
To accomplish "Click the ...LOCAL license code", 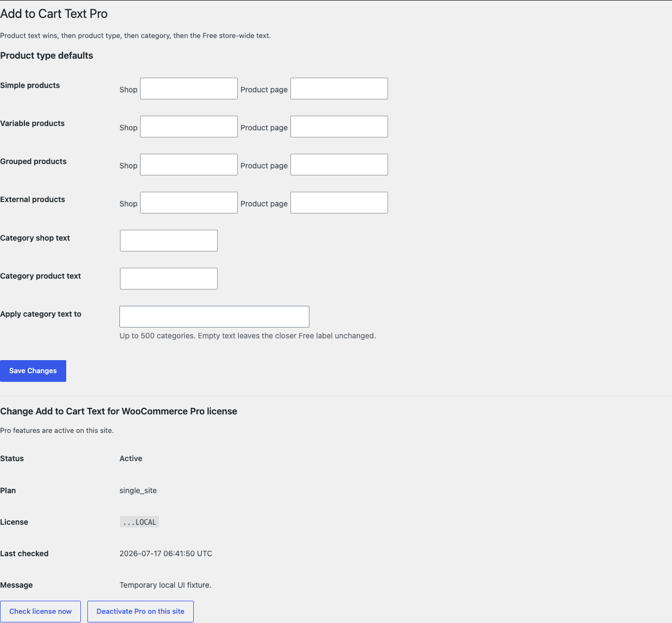I will 140,522.
